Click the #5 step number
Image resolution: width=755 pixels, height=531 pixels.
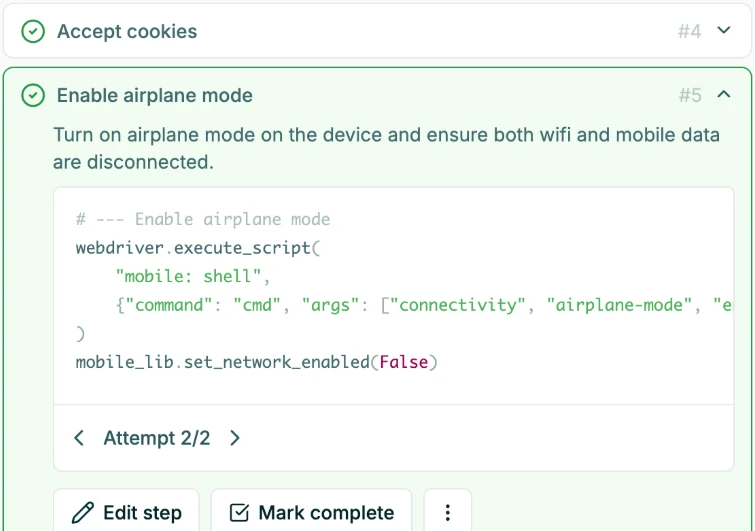690,95
